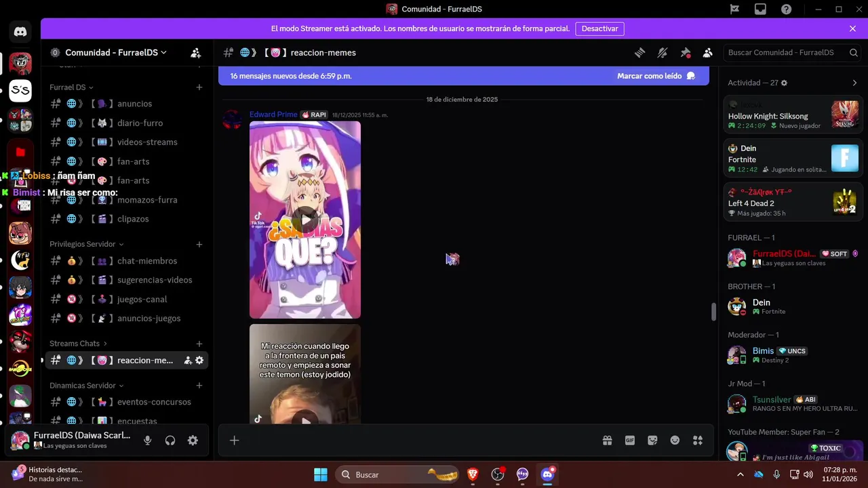This screenshot has width=868, height=488.
Task: Add channel to Privilegios Servidor category
Action: 199,244
